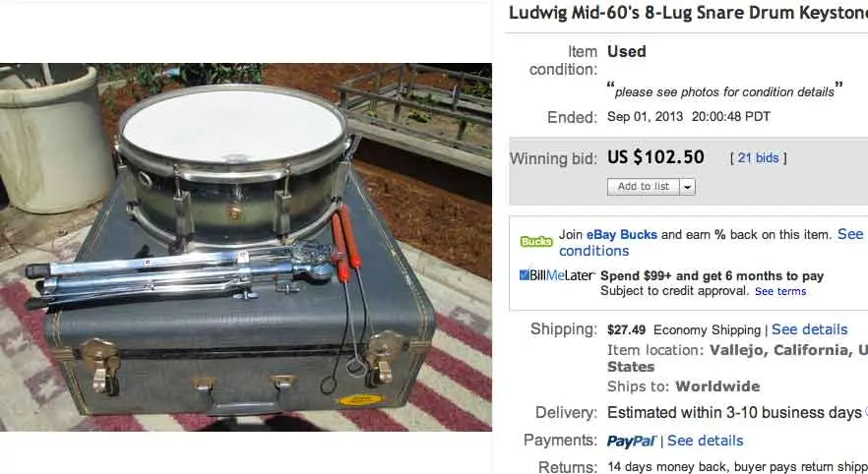Click the winning bid price US $102.50
The height and width of the screenshot is (474, 868).
[655, 157]
